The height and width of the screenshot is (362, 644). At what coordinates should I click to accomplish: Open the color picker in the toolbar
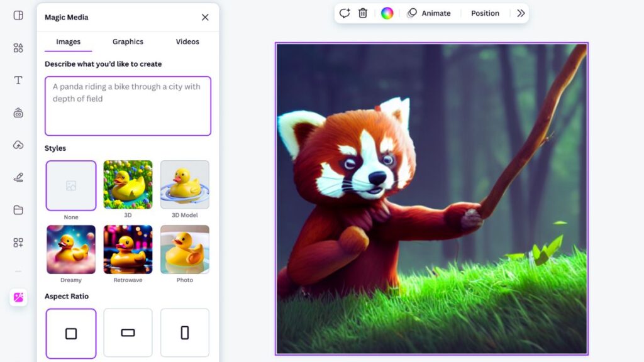coord(388,13)
